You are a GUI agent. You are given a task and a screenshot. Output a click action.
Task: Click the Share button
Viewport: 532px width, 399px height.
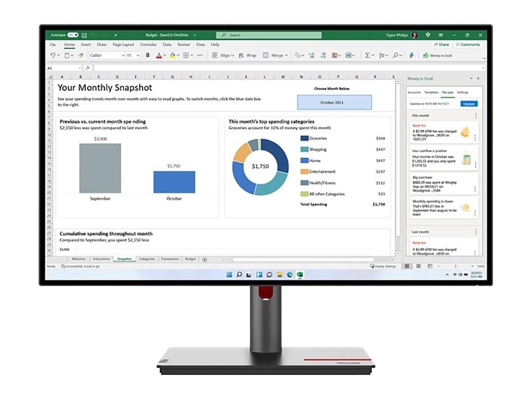[442, 45]
